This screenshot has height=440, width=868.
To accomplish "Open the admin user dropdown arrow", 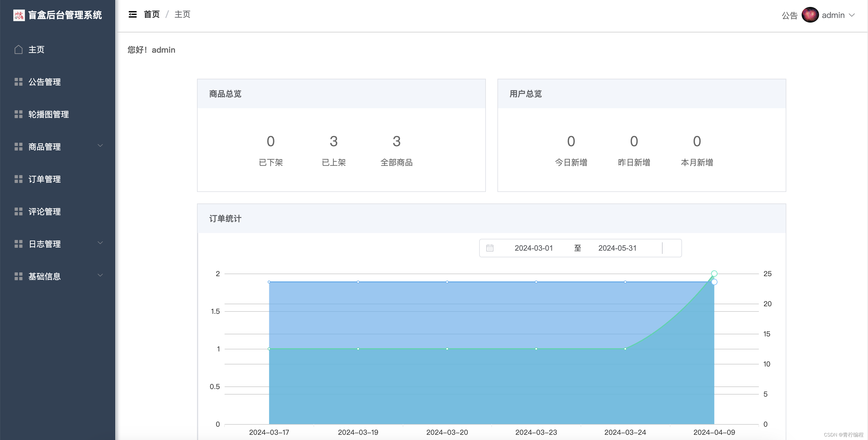I will (x=851, y=15).
